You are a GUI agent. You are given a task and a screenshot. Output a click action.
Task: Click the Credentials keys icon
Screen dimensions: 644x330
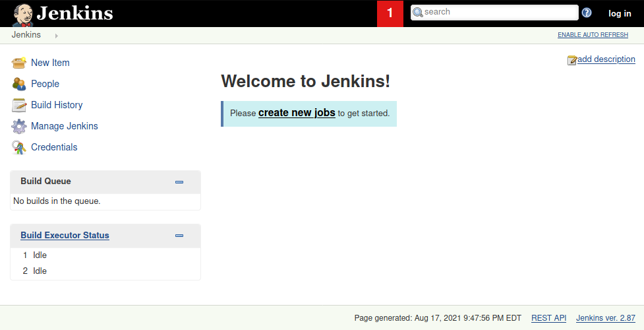(x=19, y=147)
